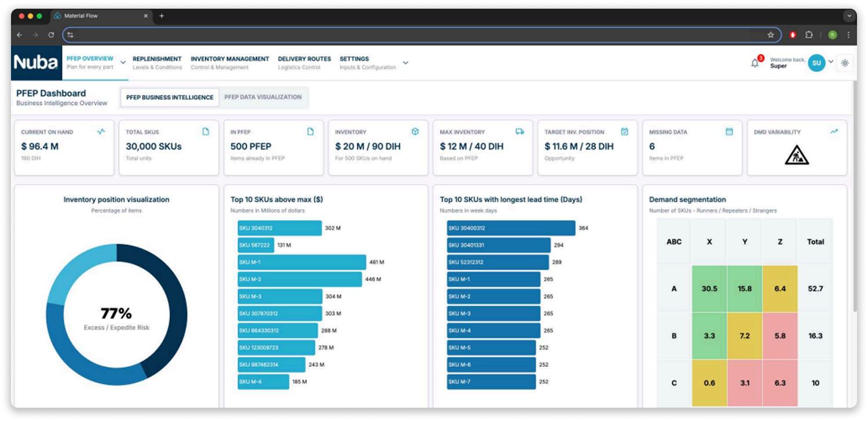Screen dimensions: 868x421
Task: Click the Target Inv. Position calendar icon
Action: tap(624, 131)
